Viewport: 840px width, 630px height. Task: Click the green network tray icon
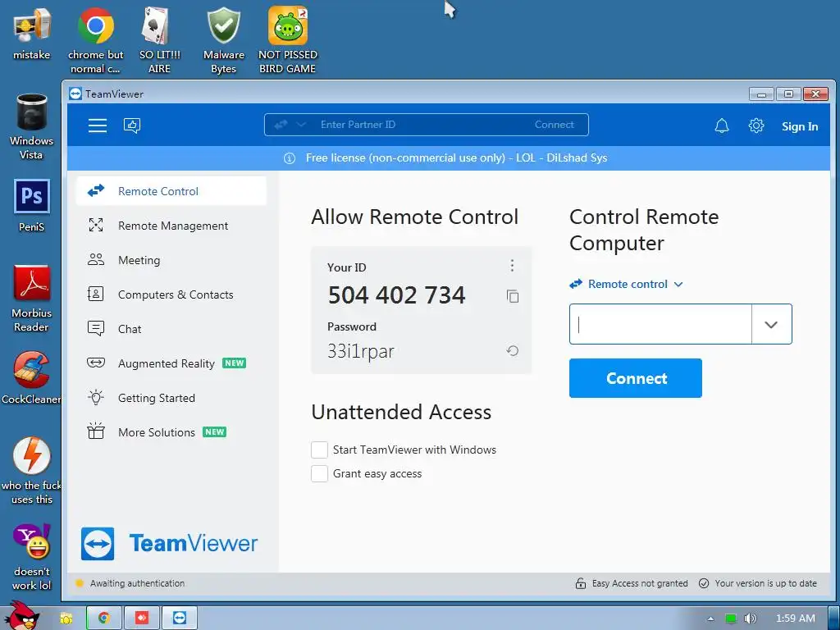pyautogui.click(x=731, y=619)
